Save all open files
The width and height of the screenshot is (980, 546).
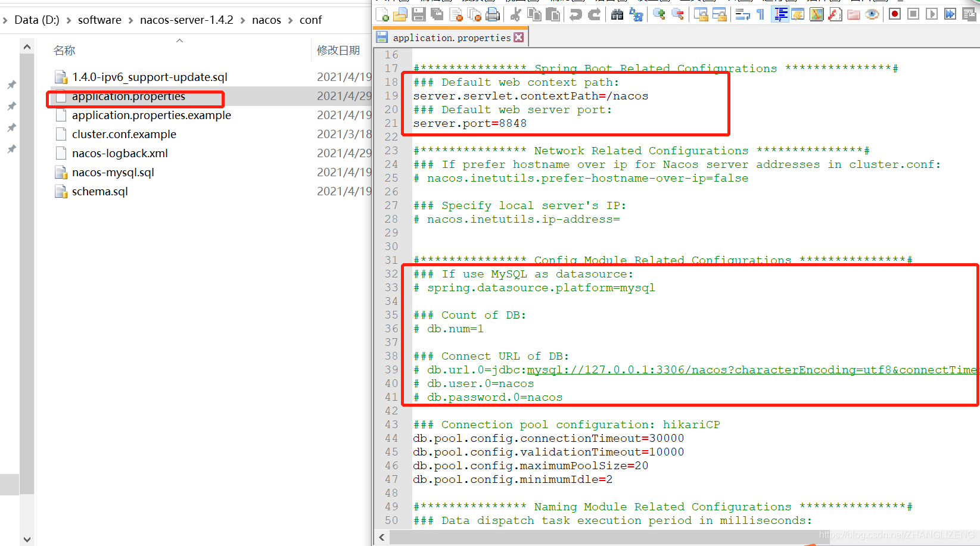coord(437,14)
